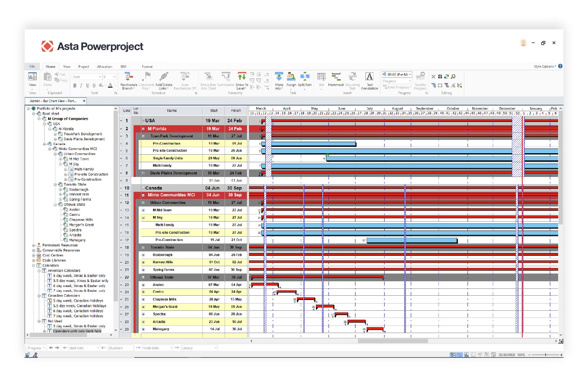588x387 pixels.
Task: Toggle Underline font formatting
Action: pos(88,86)
